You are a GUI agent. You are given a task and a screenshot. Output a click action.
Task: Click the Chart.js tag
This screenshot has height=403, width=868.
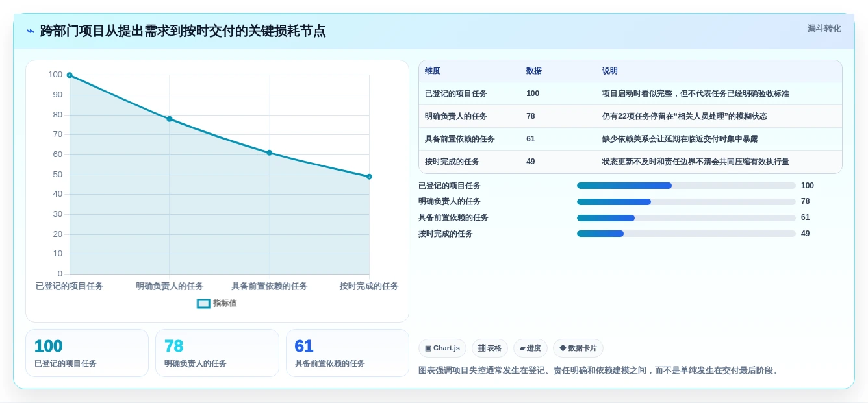442,348
